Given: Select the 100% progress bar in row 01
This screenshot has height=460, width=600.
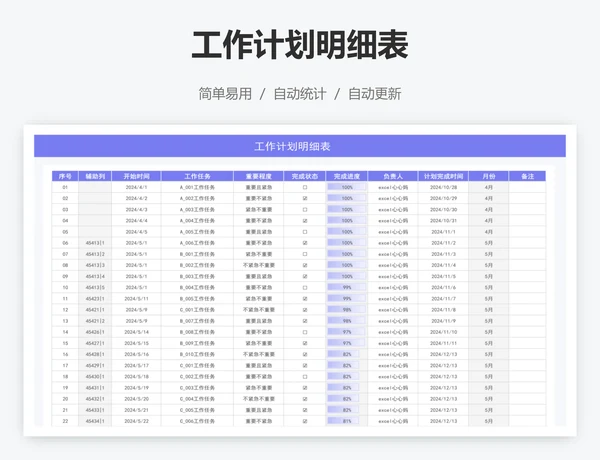Looking at the screenshot, I should click(x=346, y=188).
